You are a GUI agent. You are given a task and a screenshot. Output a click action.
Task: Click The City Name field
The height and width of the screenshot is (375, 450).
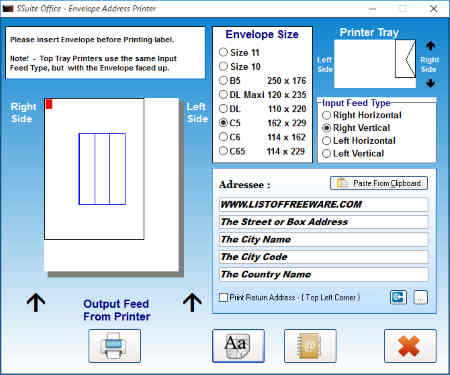323,239
